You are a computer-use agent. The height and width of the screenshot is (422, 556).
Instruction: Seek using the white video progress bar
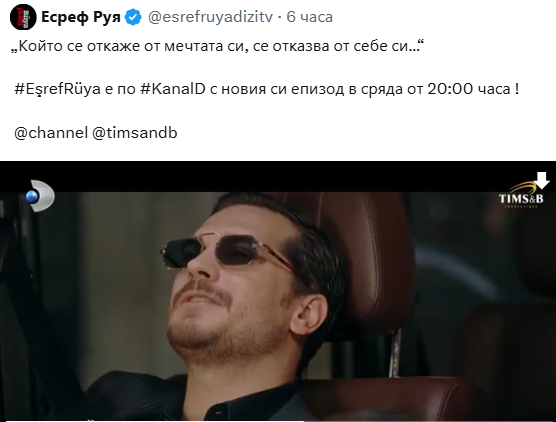155,421
